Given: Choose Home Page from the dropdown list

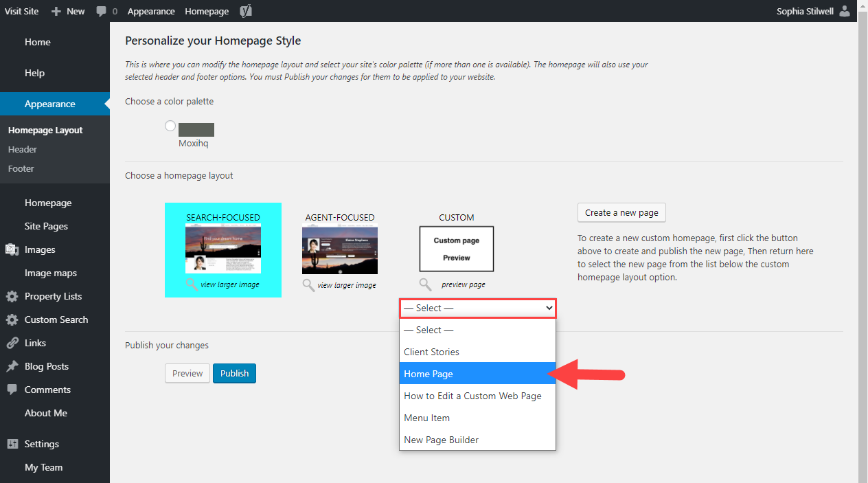Looking at the screenshot, I should (x=477, y=374).
